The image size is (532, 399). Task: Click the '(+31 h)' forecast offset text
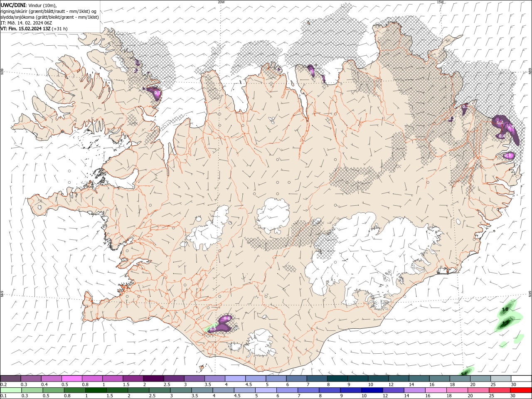[x=60, y=29]
